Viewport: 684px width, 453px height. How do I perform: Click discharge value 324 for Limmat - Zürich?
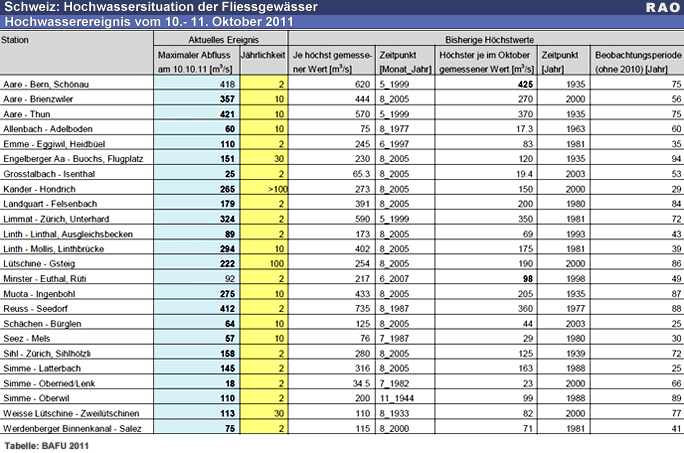[227, 219]
